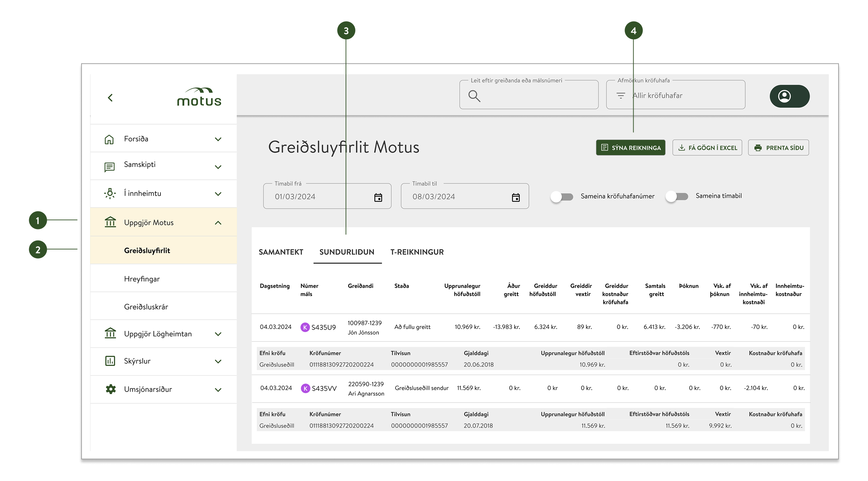Open calendar picker for Tímabil frá

(x=378, y=197)
